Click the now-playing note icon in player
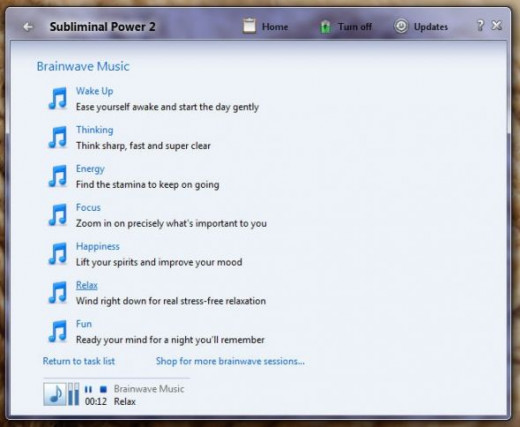The image size is (520, 427). [55, 394]
